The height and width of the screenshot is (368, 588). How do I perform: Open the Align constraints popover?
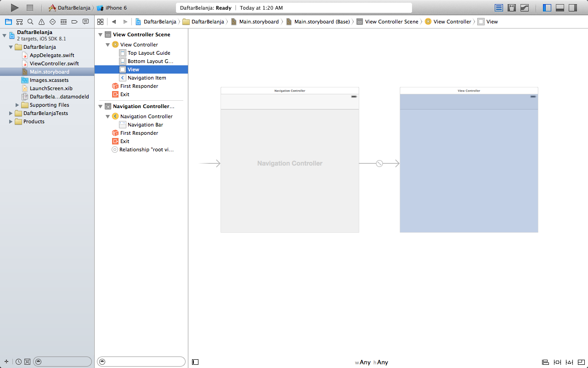coord(545,362)
